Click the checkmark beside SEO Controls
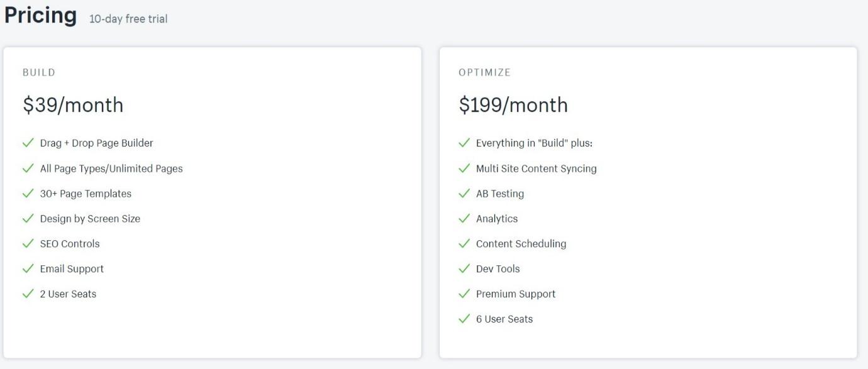This screenshot has height=369, width=868. point(28,243)
